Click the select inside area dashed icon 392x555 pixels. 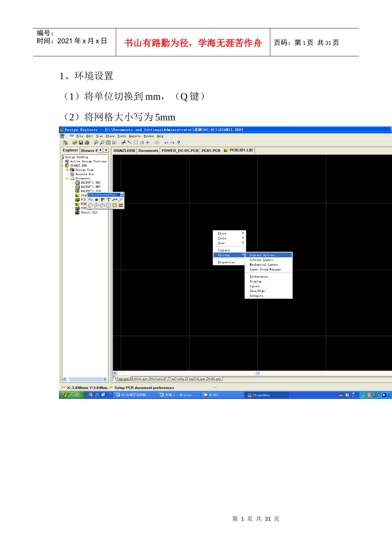[136, 142]
